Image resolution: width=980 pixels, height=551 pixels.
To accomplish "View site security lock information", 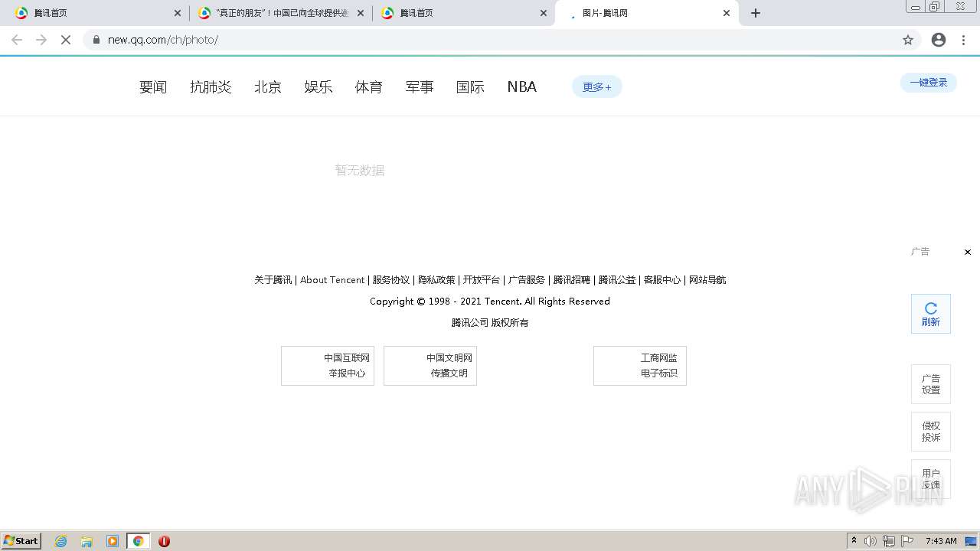I will (x=96, y=40).
